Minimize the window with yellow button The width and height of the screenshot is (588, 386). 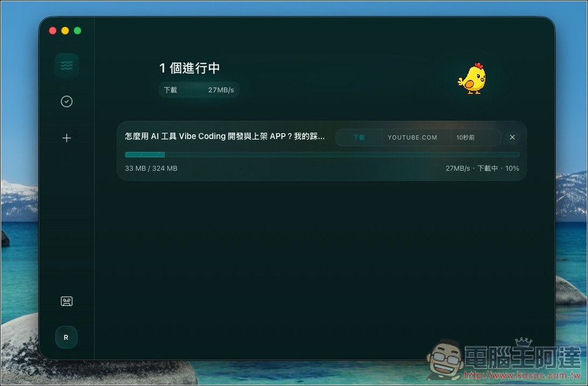click(65, 31)
